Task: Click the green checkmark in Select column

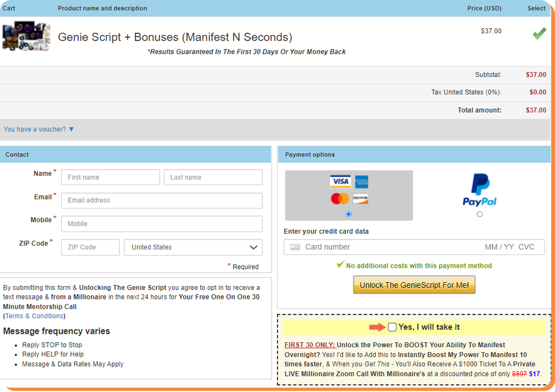Action: pos(539,34)
